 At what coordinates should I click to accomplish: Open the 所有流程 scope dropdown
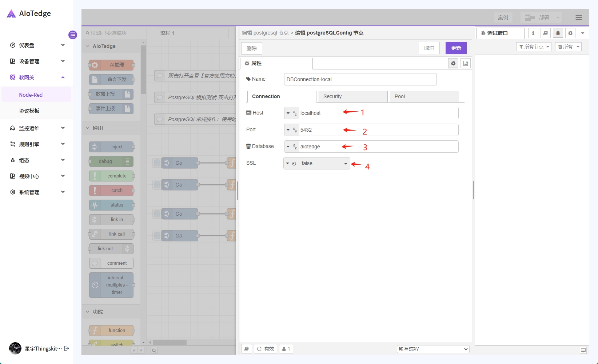coord(433,349)
